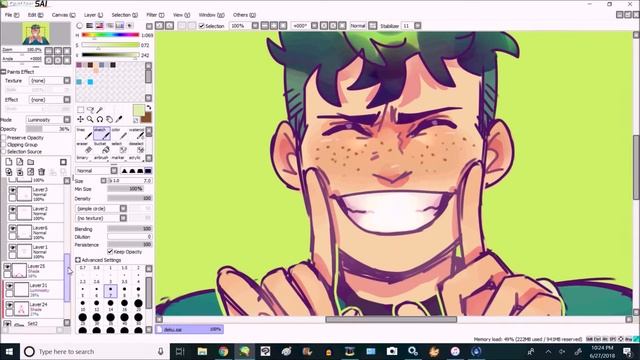Click the navigator thumbnail preview
Image resolution: width=640 pixels, height=360 pixels.
pyautogui.click(x=36, y=33)
